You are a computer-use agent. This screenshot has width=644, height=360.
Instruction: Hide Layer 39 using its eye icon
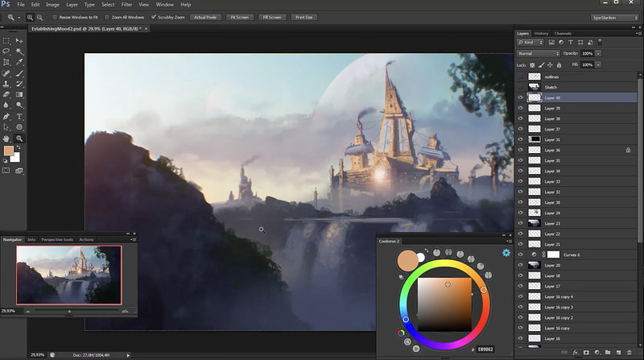pyautogui.click(x=520, y=108)
